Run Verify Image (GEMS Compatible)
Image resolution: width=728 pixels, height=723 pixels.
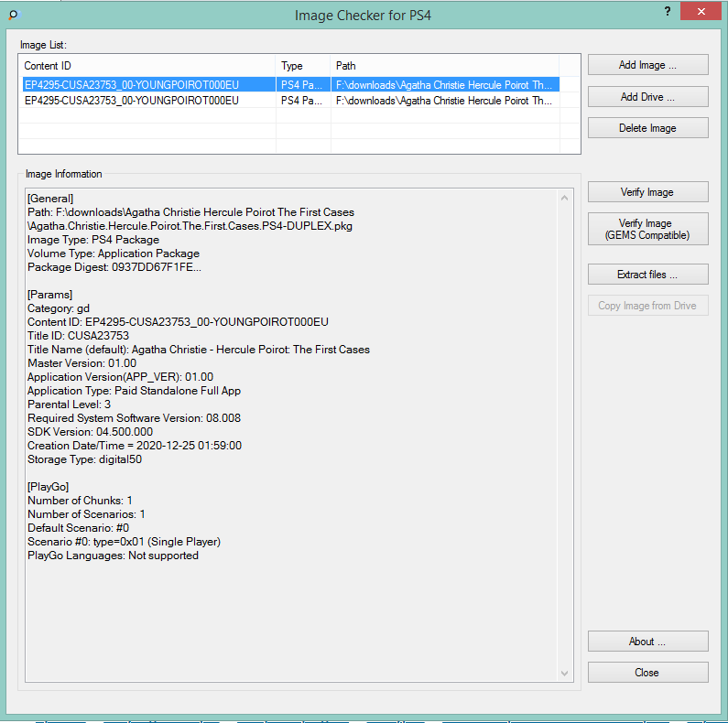click(647, 229)
